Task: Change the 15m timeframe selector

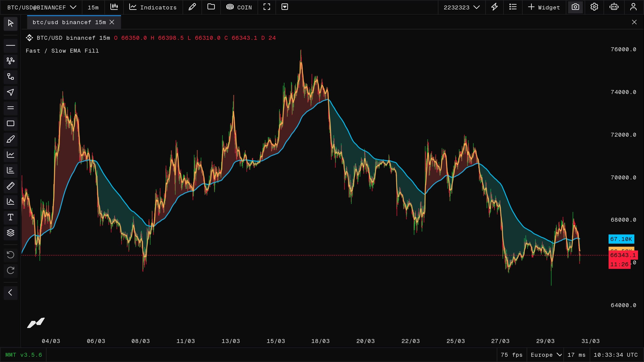Action: pos(93,8)
